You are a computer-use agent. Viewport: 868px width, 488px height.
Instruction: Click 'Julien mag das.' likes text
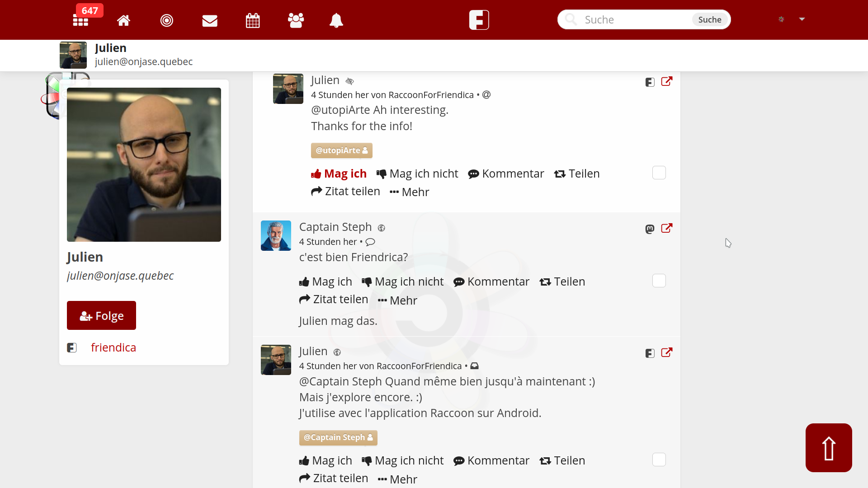pyautogui.click(x=338, y=321)
